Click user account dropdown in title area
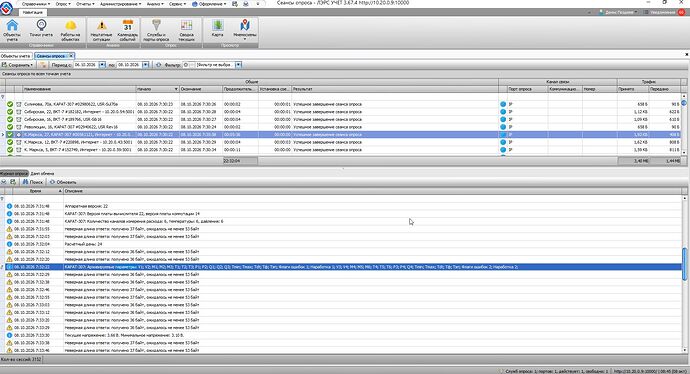 point(618,12)
